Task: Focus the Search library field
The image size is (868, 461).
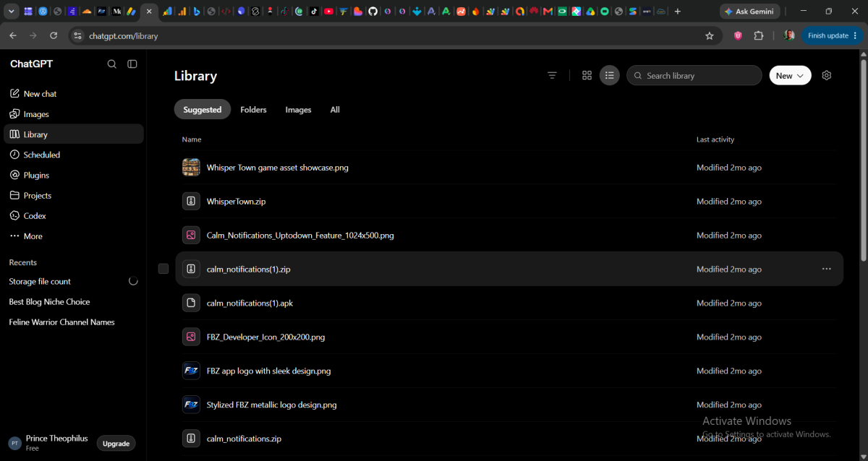Action: [694, 75]
